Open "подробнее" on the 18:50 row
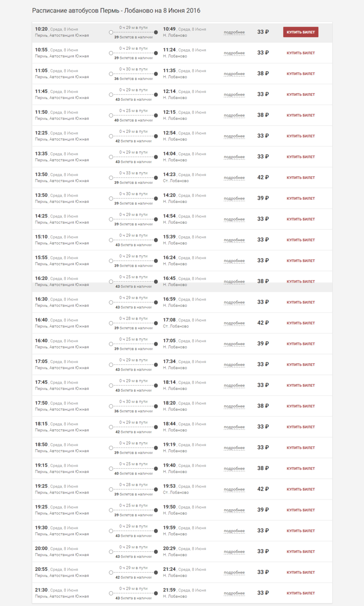Viewport: 364px width, 606px height. tap(234, 448)
